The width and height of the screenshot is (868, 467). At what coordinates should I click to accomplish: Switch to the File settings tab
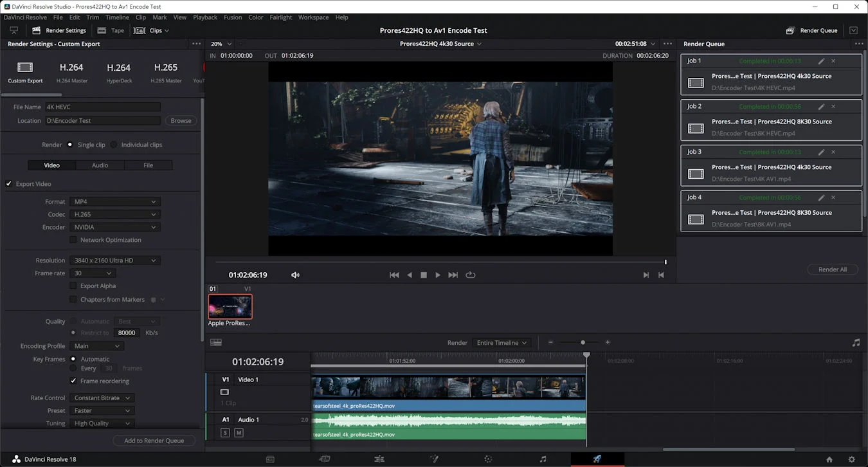pos(149,165)
